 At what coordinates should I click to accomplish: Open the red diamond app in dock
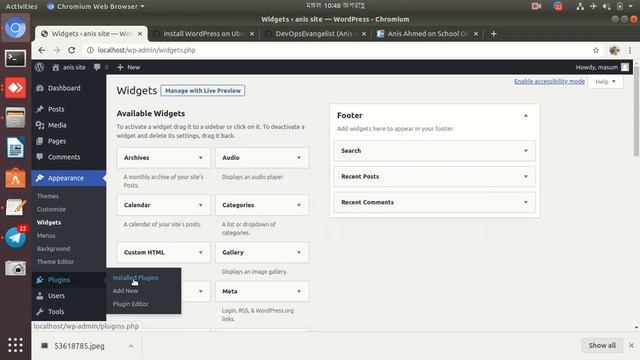point(16,88)
